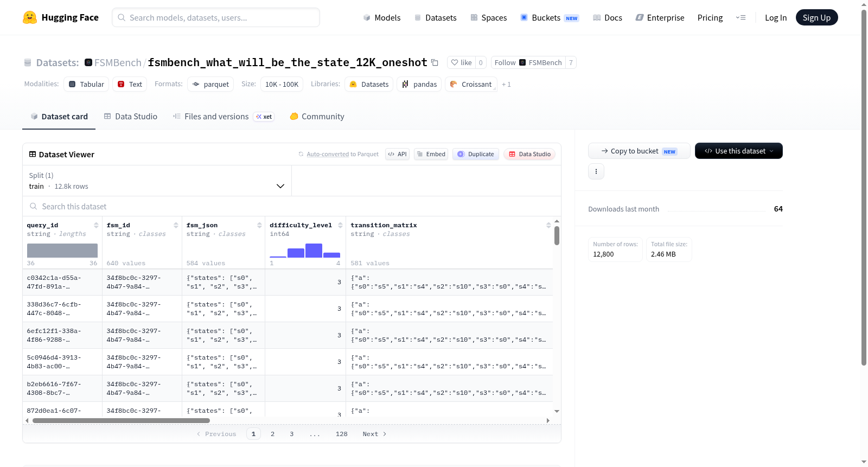
Task: Click the page vertical scrollbar thumb
Action: (x=864, y=187)
